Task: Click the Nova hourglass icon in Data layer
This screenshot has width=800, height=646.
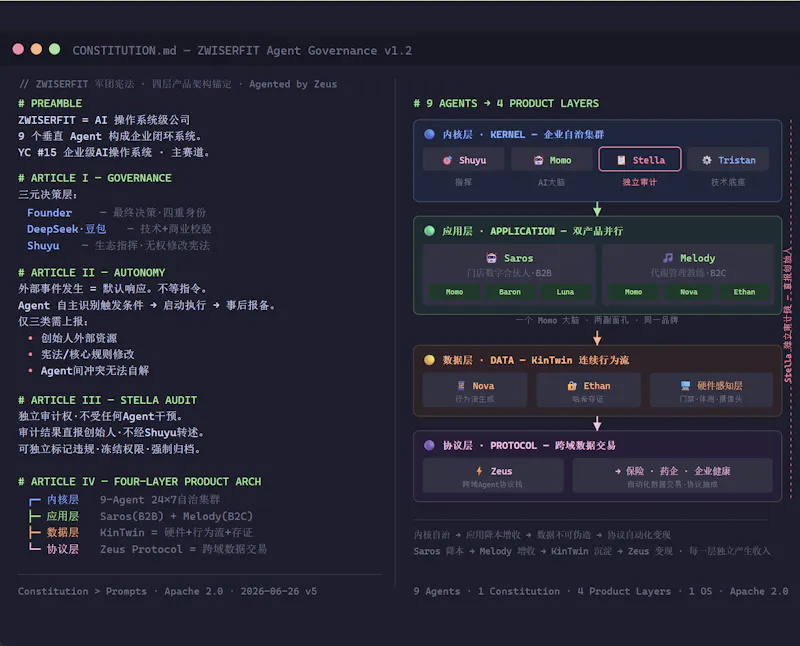Action: click(461, 386)
